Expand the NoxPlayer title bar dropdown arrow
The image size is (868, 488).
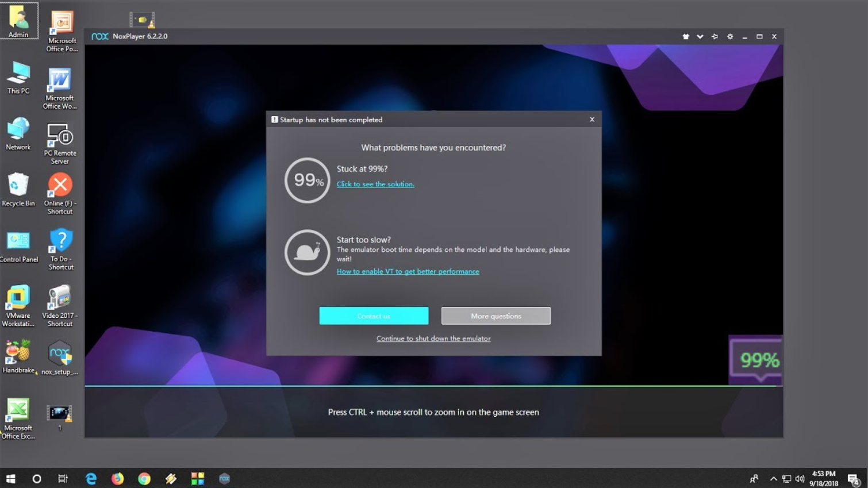tap(700, 36)
